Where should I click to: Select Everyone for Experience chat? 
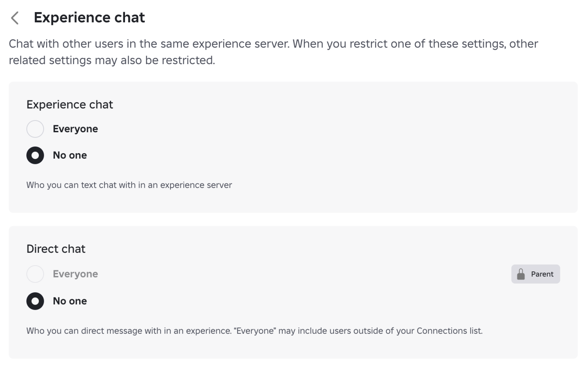click(x=35, y=128)
